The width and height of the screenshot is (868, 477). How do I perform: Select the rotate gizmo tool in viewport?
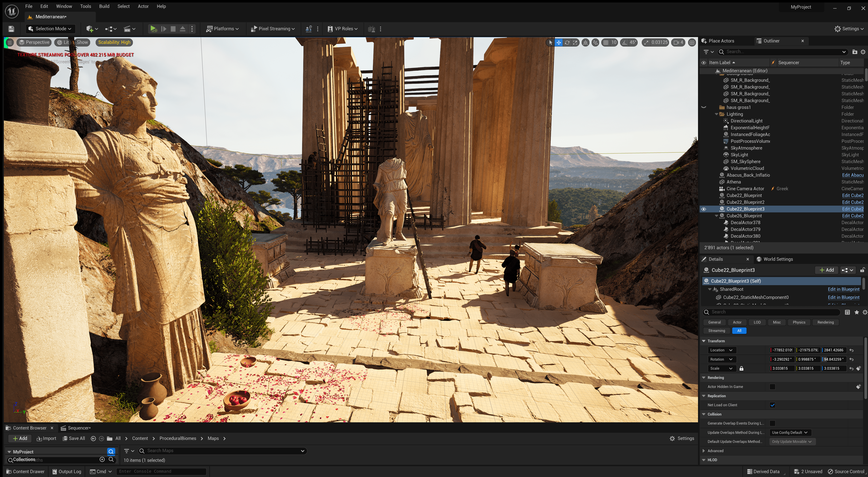567,42
